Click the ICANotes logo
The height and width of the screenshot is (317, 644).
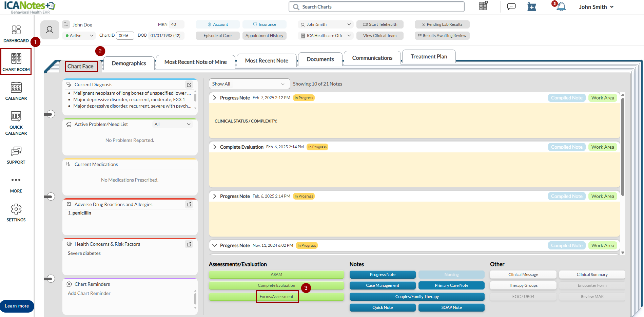30,7
